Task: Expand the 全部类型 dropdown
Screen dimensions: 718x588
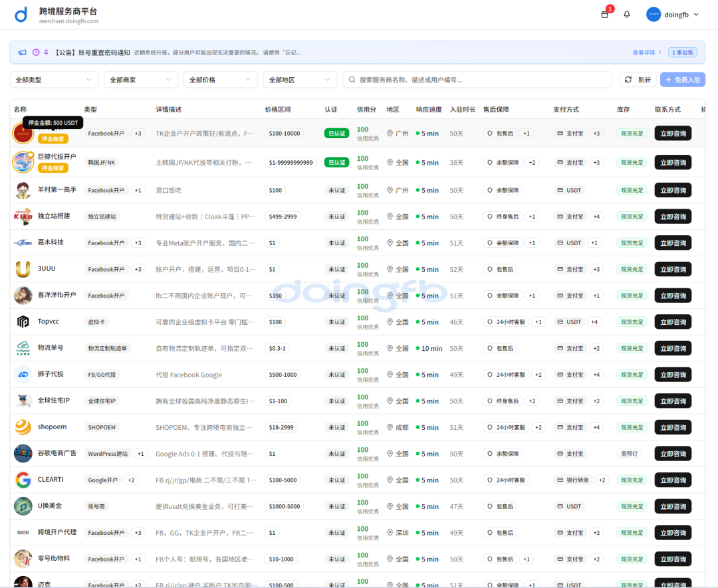Action: (x=54, y=80)
